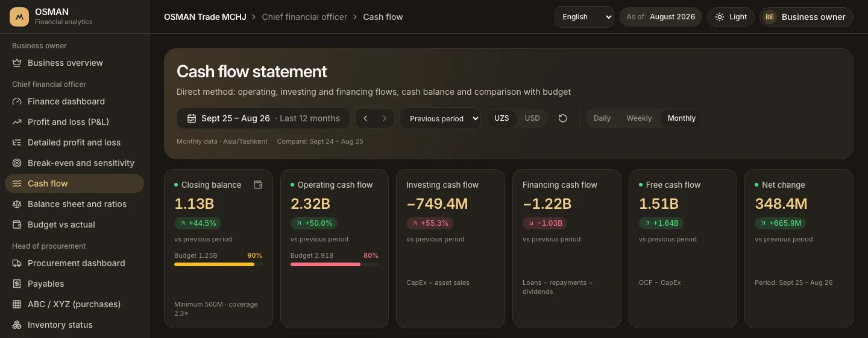Open Finance dashboard page

point(74,101)
